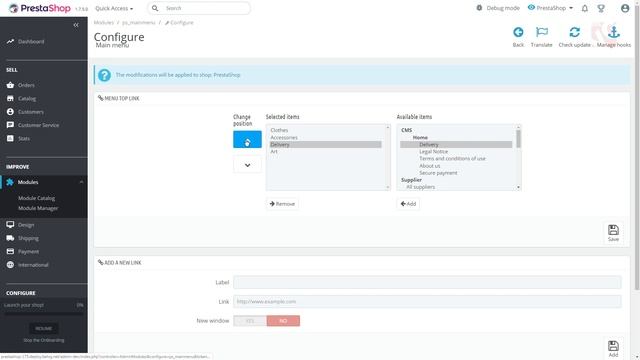Collapse the Modules sidebar section
Viewport: 640px width, 360px height.
tap(81, 182)
